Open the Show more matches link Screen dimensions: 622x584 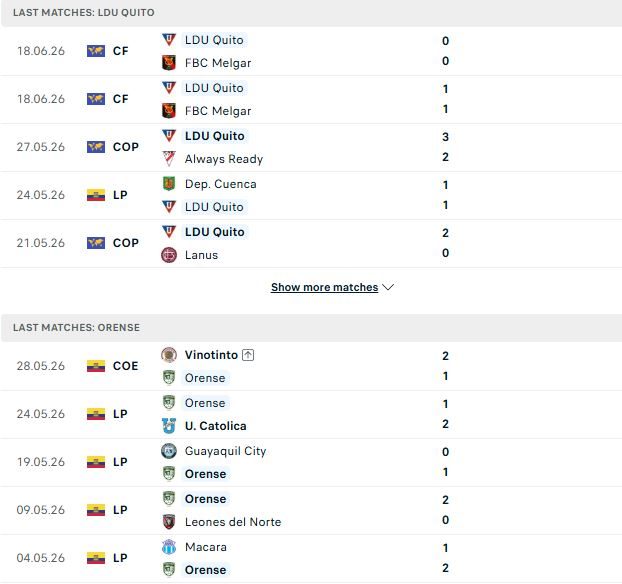(324, 287)
